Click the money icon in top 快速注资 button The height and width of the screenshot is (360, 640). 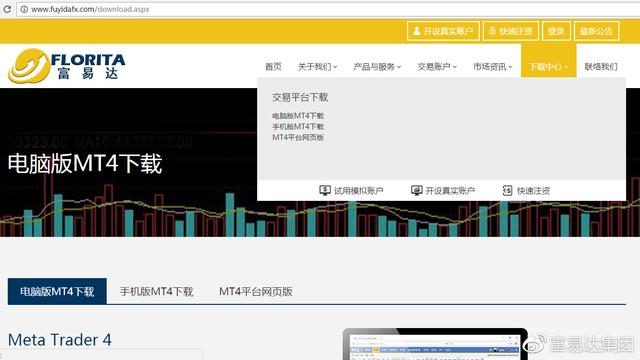coord(492,31)
